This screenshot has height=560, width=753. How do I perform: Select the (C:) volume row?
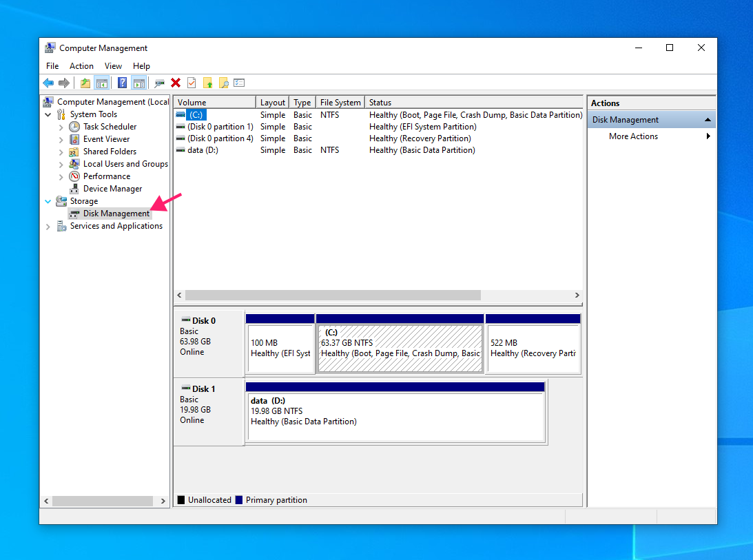tap(378, 115)
